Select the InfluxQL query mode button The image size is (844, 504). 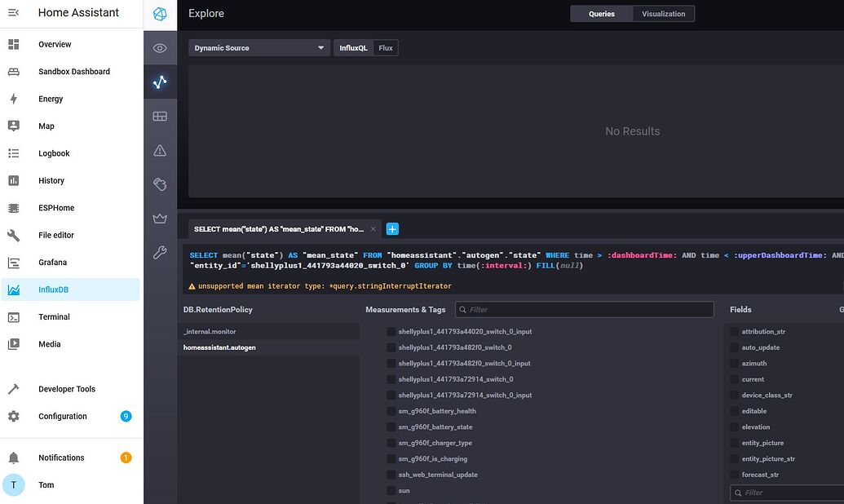click(352, 47)
